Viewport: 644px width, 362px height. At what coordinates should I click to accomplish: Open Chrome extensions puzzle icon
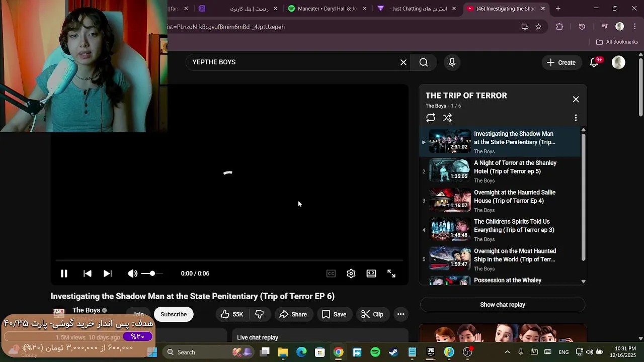coord(559,27)
